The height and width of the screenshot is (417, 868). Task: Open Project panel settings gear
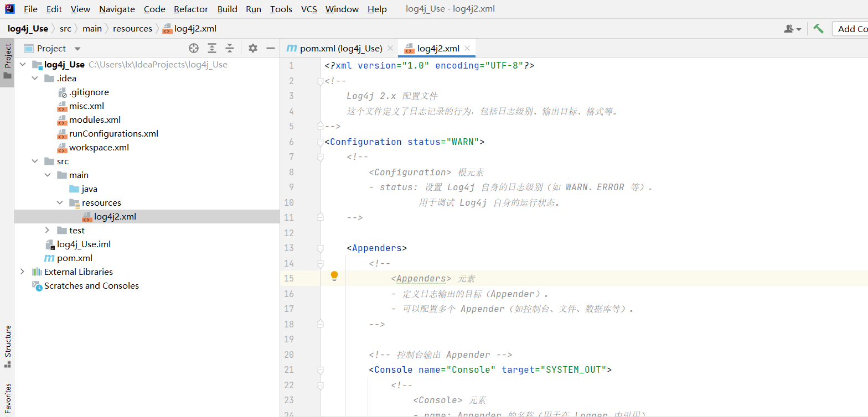click(x=253, y=48)
